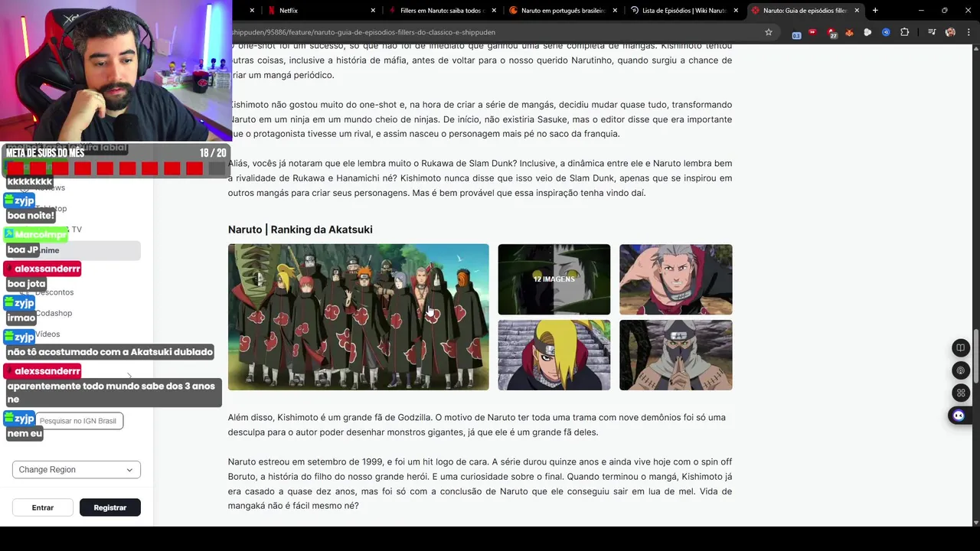The image size is (980, 551).
Task: Open the Discord icon on right edge
Action: point(958,416)
